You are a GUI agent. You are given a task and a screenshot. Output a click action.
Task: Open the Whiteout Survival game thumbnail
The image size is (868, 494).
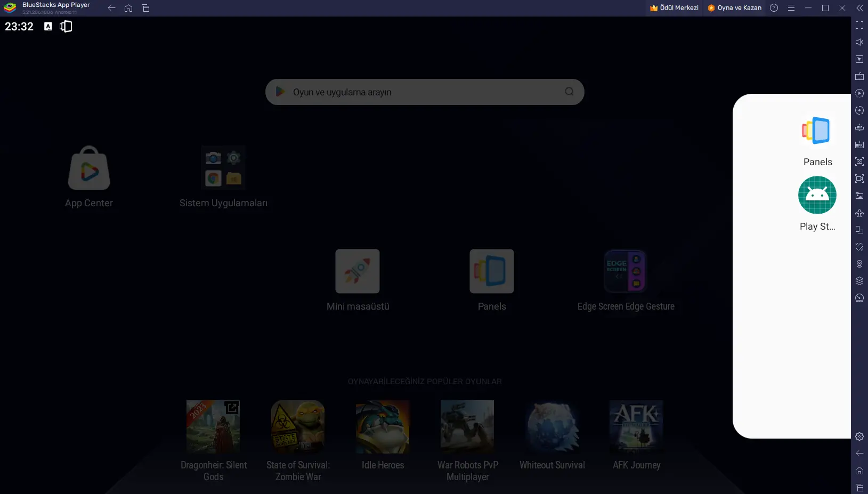coord(552,427)
